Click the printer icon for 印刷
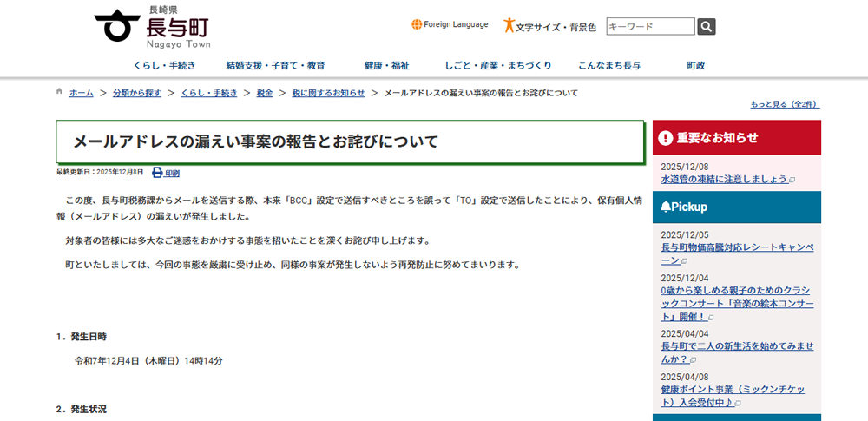 tap(157, 173)
